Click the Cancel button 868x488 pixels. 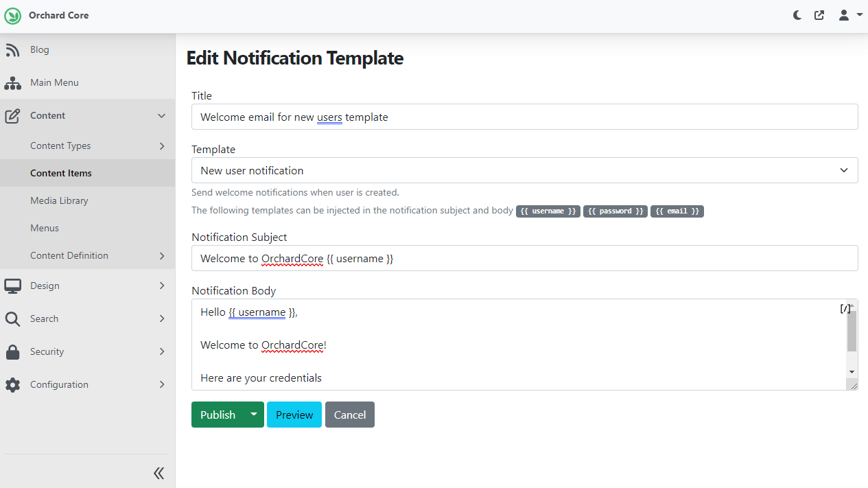(350, 415)
